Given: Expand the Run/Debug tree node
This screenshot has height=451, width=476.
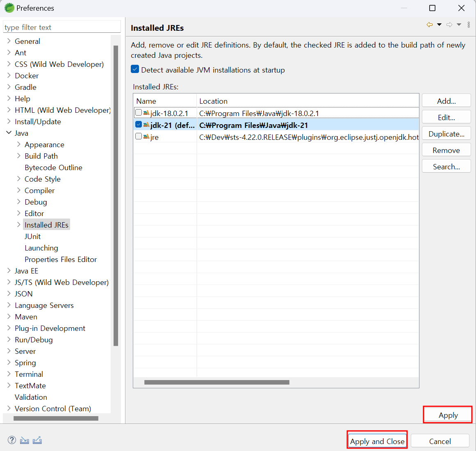Looking at the screenshot, I should 9,339.
